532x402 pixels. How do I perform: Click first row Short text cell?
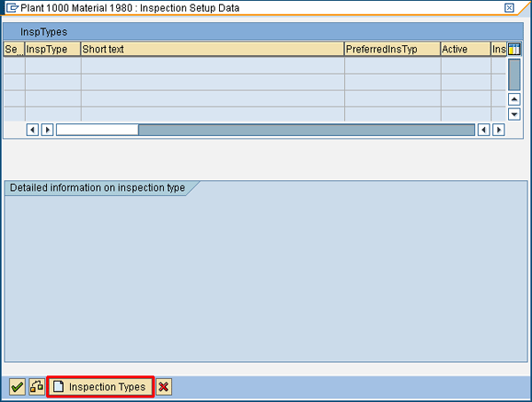click(212, 66)
